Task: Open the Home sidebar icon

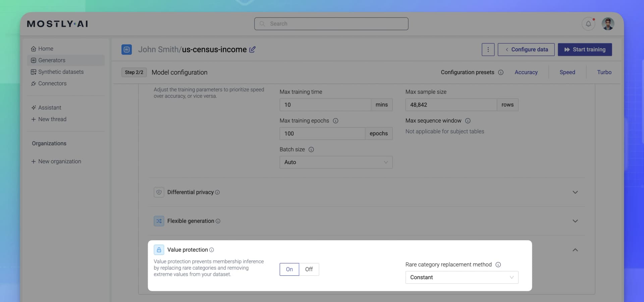Action: [x=34, y=49]
